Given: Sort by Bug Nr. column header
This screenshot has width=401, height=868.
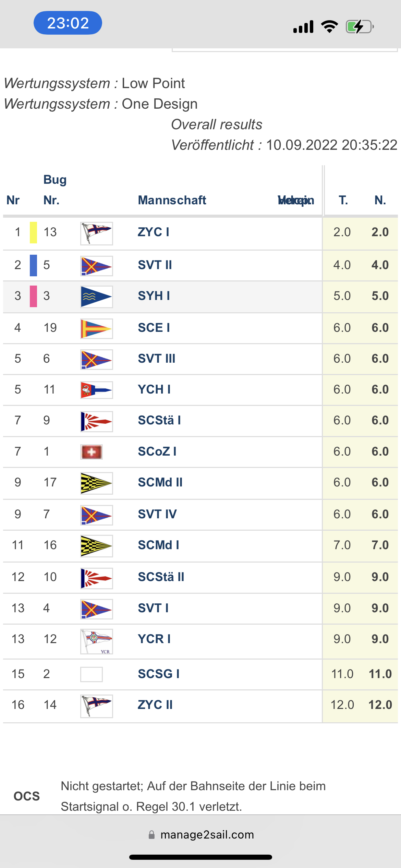Looking at the screenshot, I should 52,200.
